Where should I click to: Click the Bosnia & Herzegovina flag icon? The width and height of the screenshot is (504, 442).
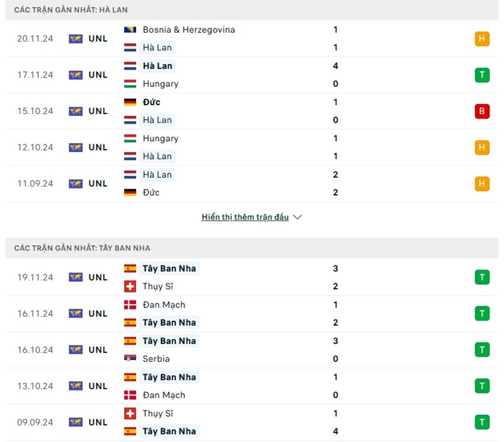(130, 30)
